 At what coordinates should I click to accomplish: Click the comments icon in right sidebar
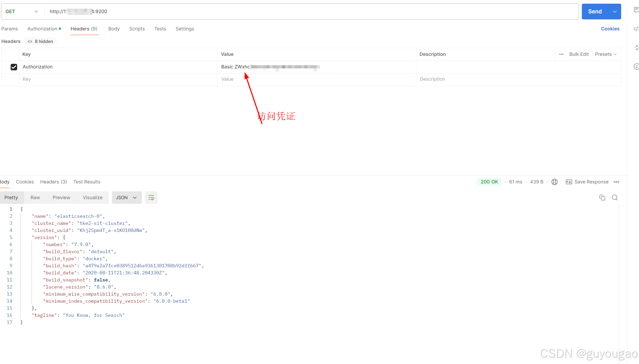point(636,10)
